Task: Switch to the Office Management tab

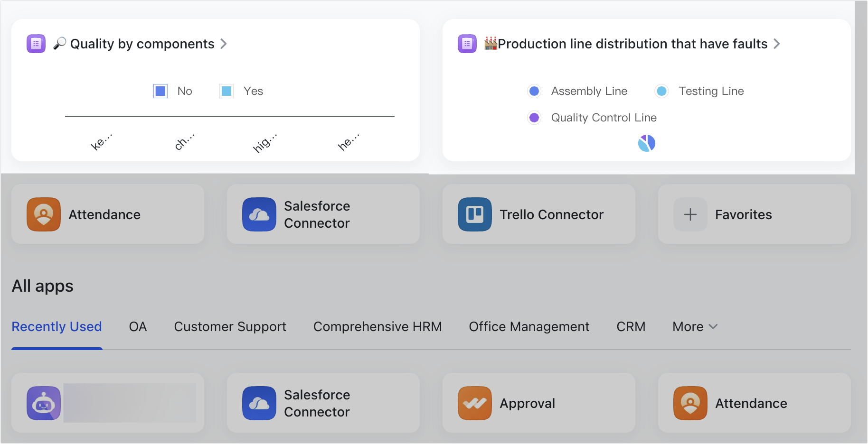Action: [529, 326]
